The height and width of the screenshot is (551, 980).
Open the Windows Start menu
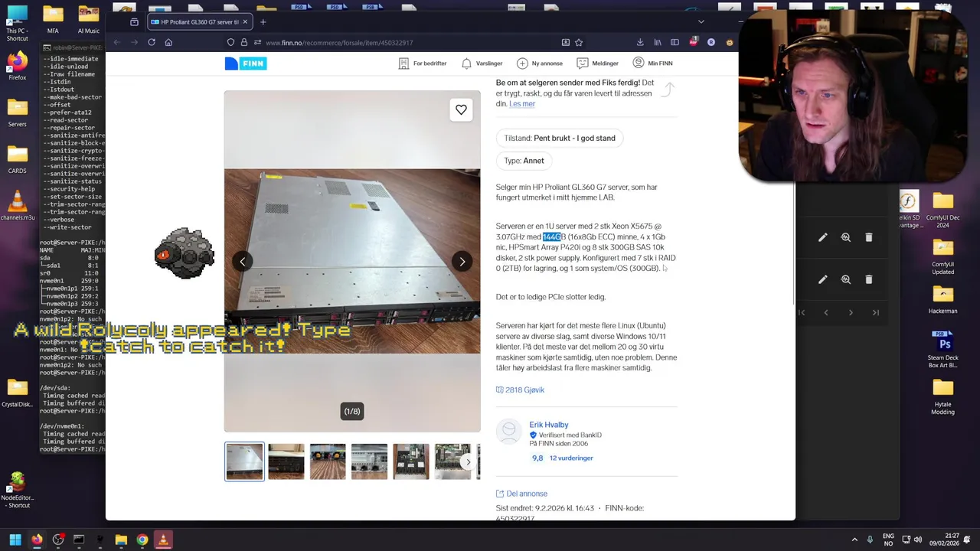[x=15, y=540]
